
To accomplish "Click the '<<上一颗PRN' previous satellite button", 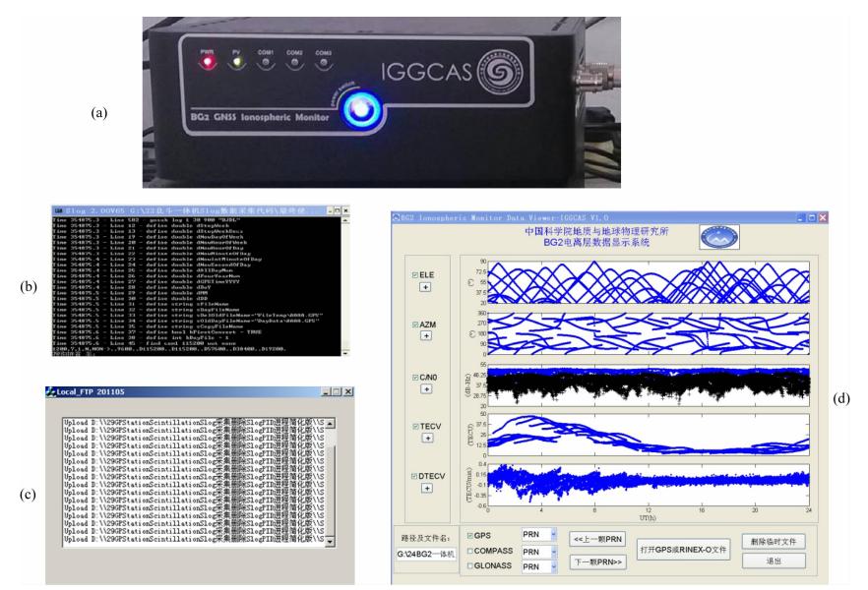I will [x=597, y=539].
